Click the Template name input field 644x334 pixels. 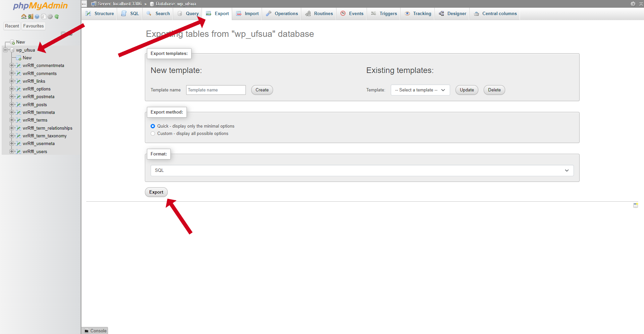point(216,90)
